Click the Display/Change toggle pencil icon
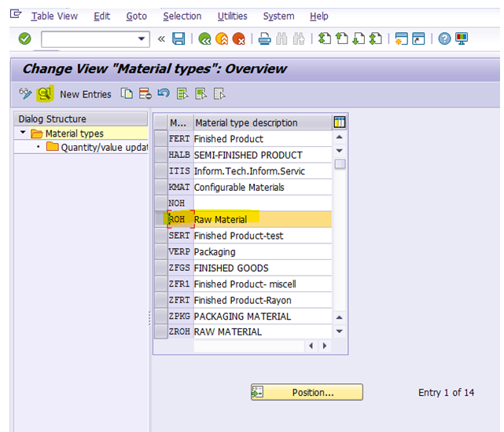Viewport: 504px width, 432px height. (x=25, y=93)
